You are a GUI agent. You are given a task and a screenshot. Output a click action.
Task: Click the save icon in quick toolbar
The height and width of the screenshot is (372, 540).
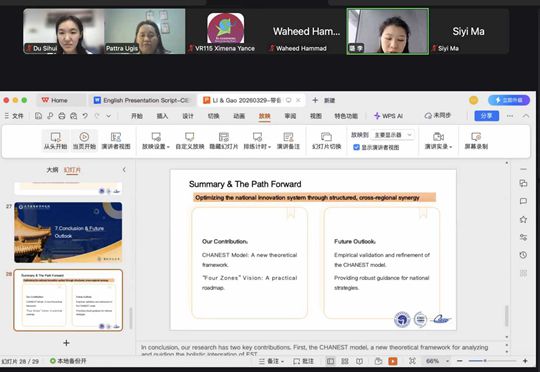coord(39,116)
